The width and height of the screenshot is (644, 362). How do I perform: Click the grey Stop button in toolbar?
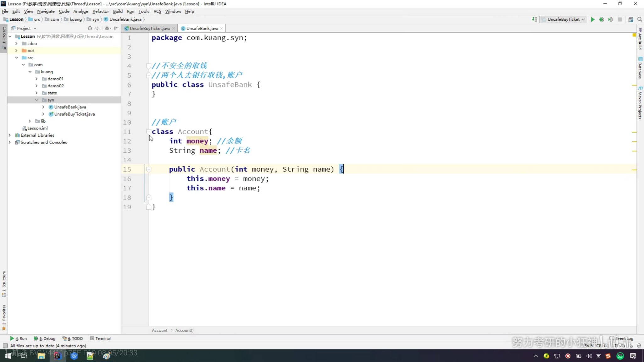(x=620, y=19)
